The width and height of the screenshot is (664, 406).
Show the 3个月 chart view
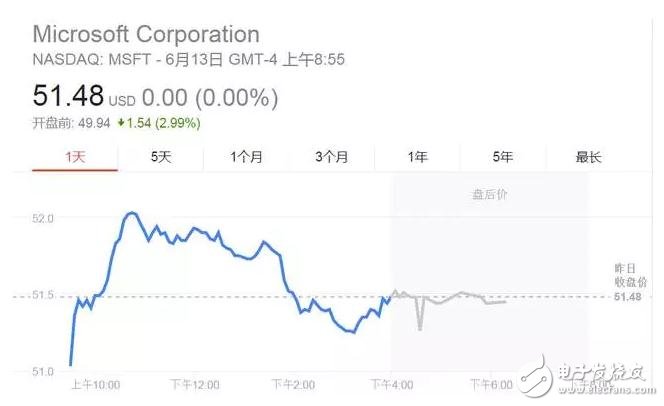click(331, 156)
